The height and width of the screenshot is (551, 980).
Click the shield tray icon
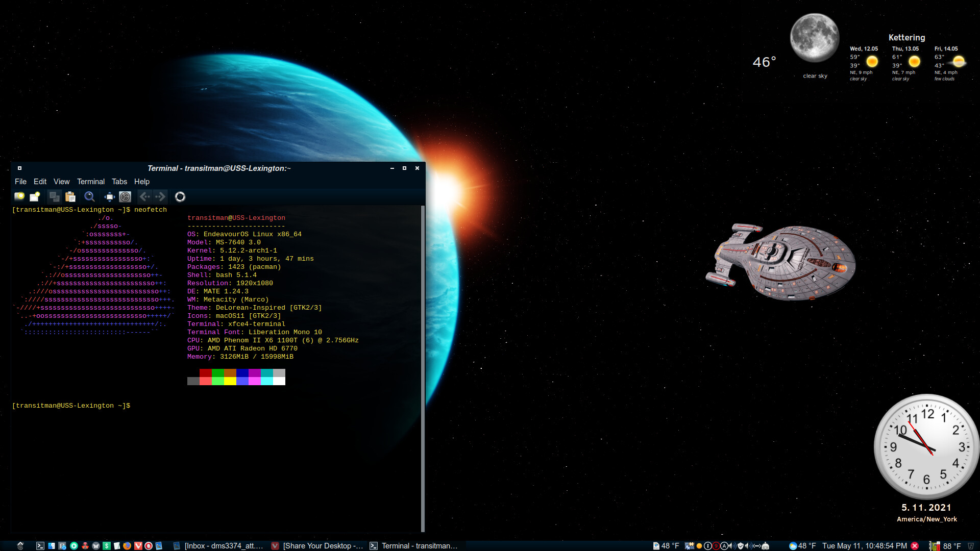(741, 546)
